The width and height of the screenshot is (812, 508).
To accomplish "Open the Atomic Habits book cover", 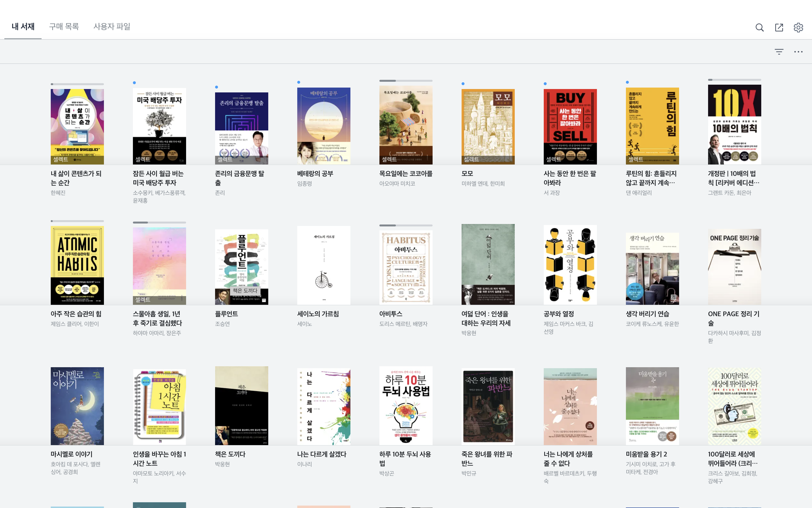I will pyautogui.click(x=77, y=265).
